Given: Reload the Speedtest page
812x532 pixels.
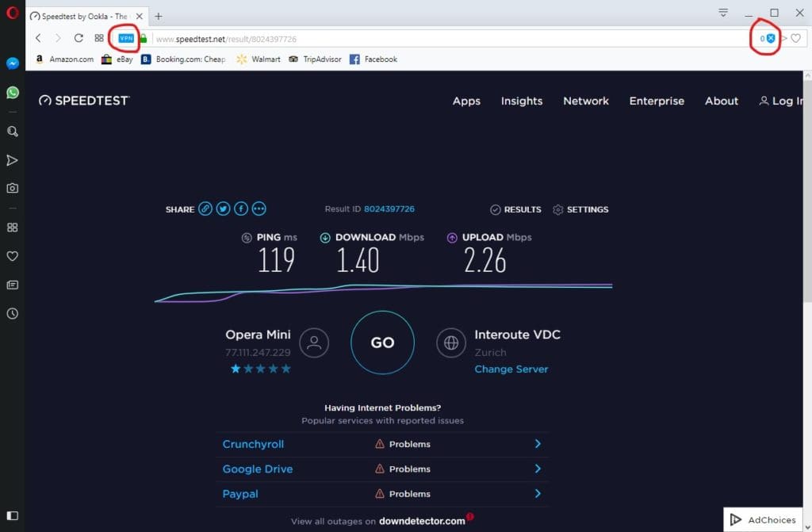Looking at the screenshot, I should coord(79,38).
